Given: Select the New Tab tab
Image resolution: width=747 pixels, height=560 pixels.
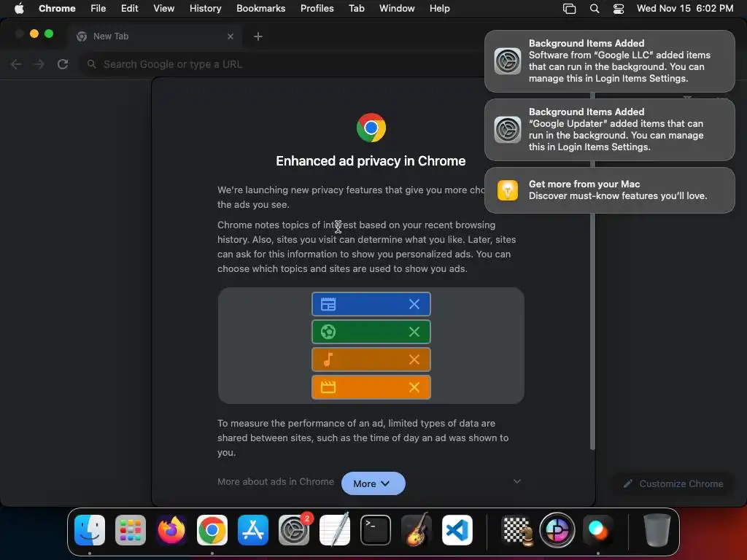Looking at the screenshot, I should coord(155,36).
